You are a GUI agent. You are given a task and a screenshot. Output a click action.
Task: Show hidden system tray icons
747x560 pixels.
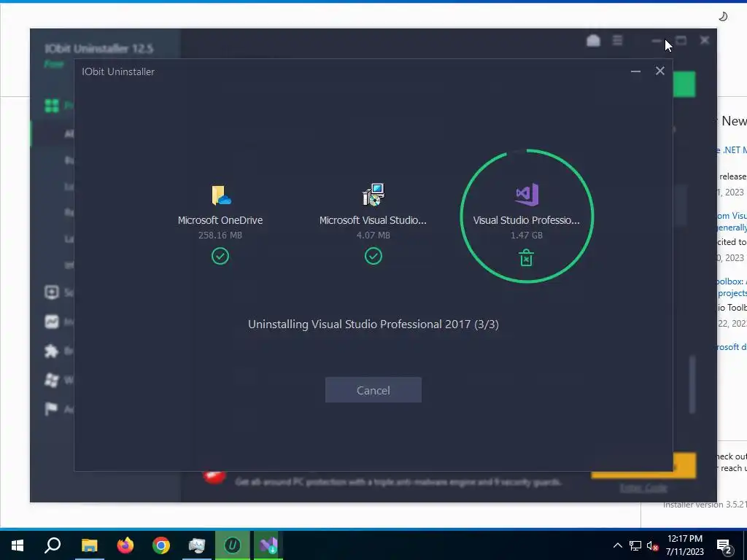(617, 545)
